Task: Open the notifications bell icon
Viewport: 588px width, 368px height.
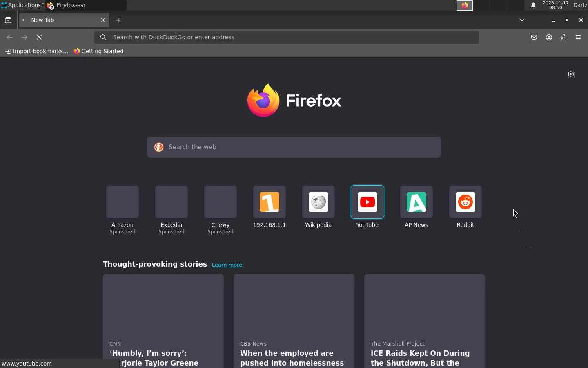Action: tap(533, 5)
